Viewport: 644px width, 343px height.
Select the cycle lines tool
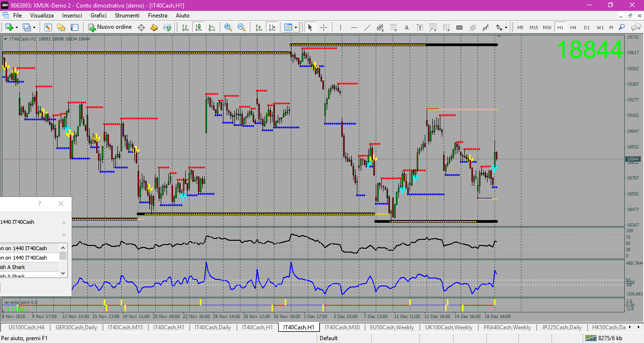coord(486,27)
